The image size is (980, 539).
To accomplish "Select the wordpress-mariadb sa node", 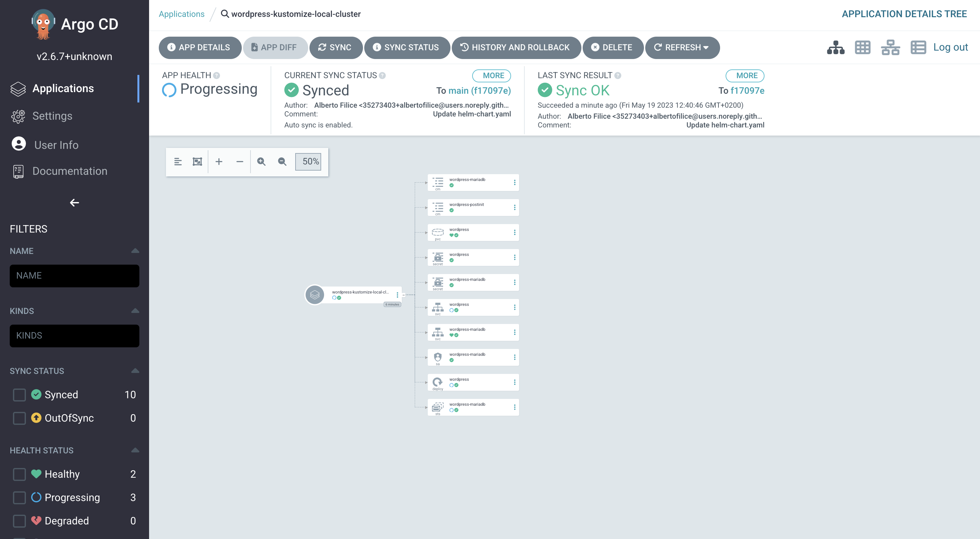I will pyautogui.click(x=473, y=357).
